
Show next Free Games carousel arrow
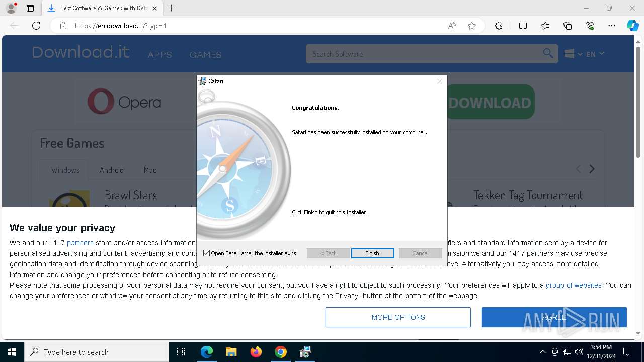click(592, 169)
